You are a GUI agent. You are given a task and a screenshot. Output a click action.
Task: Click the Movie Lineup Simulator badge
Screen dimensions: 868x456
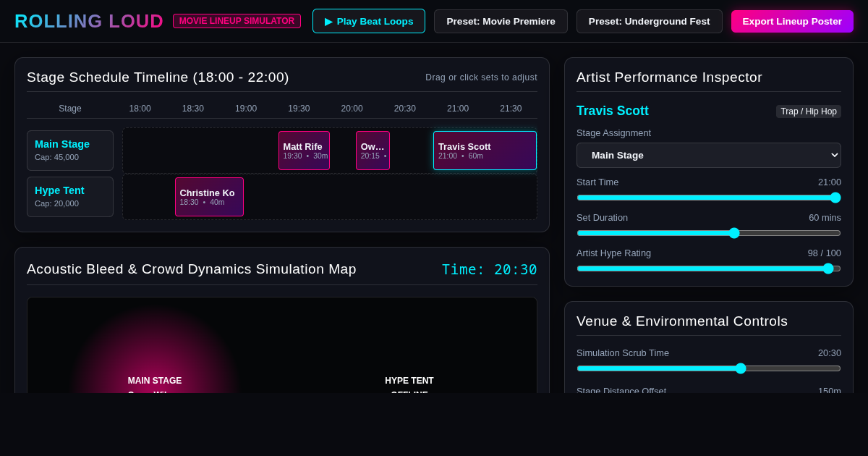pos(237,21)
